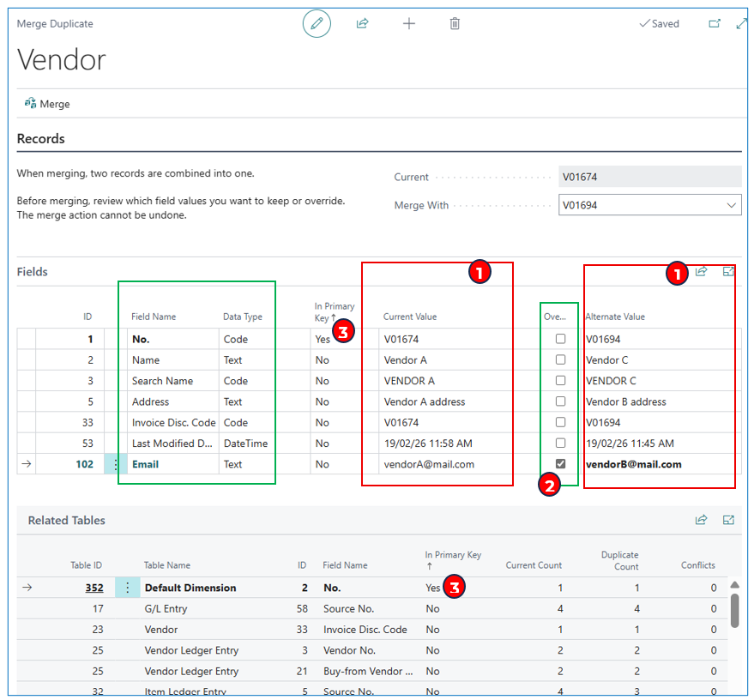Screen dimensions: 754x700
Task: Sort by In Primary Key column in Fields
Action: [334, 311]
